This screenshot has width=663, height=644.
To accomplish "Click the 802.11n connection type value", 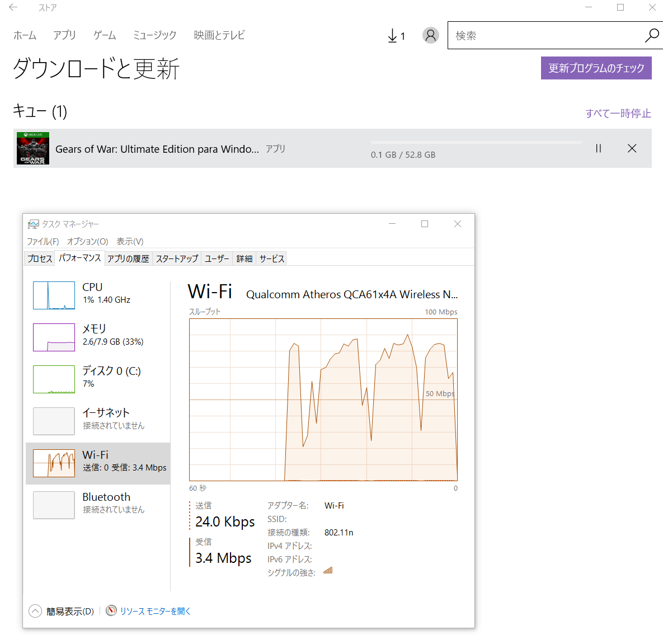I will click(338, 532).
